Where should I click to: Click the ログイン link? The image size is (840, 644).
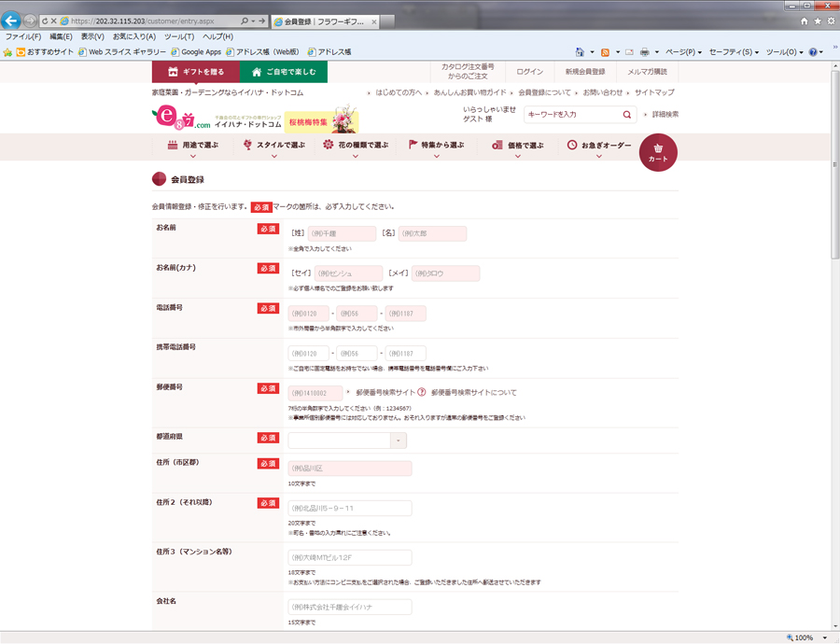tap(529, 72)
